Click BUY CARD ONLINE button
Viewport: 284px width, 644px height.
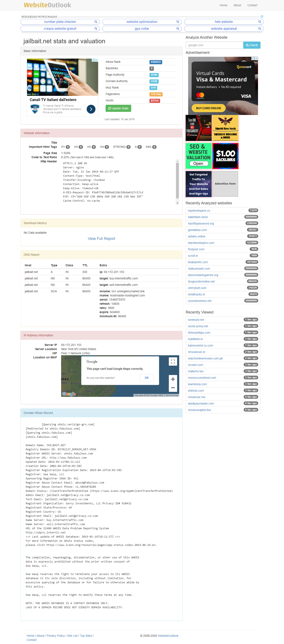209,108
